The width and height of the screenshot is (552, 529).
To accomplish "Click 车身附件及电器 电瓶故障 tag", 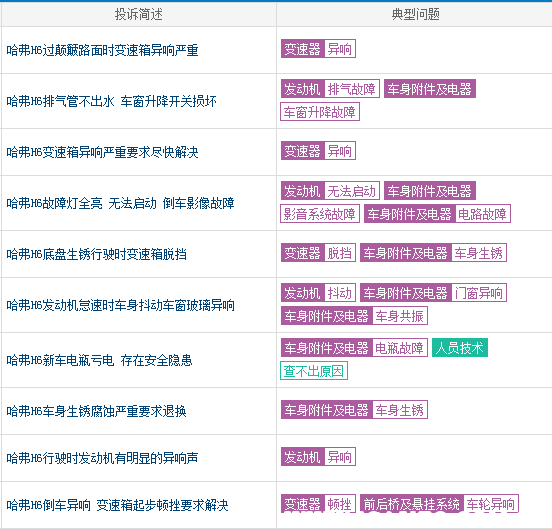I will coord(354,348).
